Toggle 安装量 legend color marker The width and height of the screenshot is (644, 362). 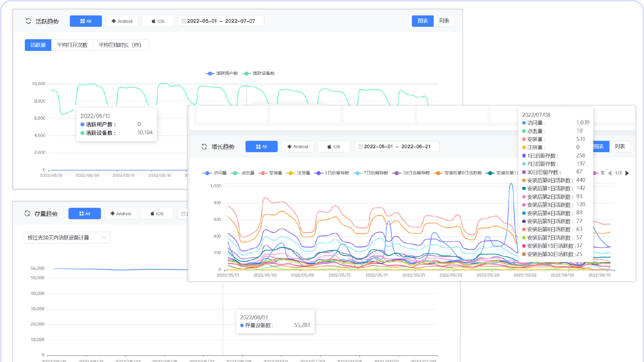(263, 173)
